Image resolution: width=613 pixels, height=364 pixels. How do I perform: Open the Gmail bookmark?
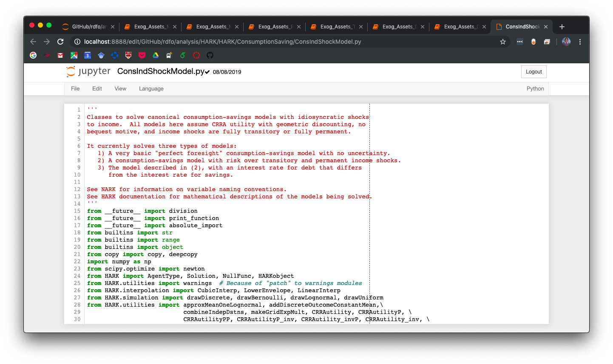pyautogui.click(x=60, y=55)
